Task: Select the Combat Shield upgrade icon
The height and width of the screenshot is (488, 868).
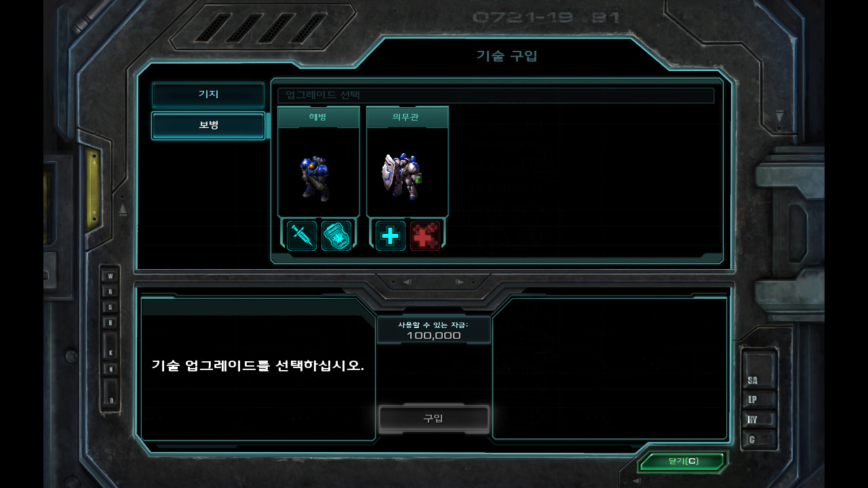Action: click(336, 235)
